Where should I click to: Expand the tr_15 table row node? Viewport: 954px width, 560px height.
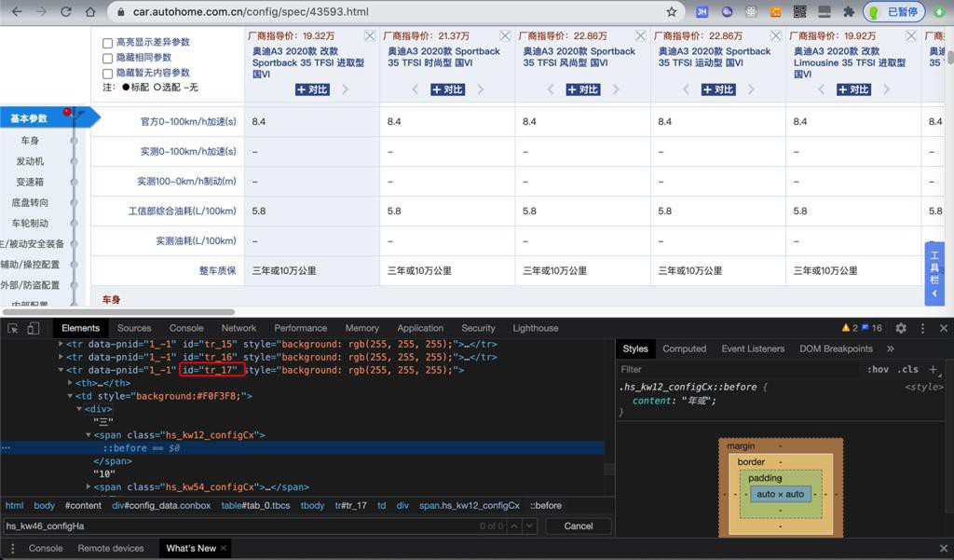61,344
